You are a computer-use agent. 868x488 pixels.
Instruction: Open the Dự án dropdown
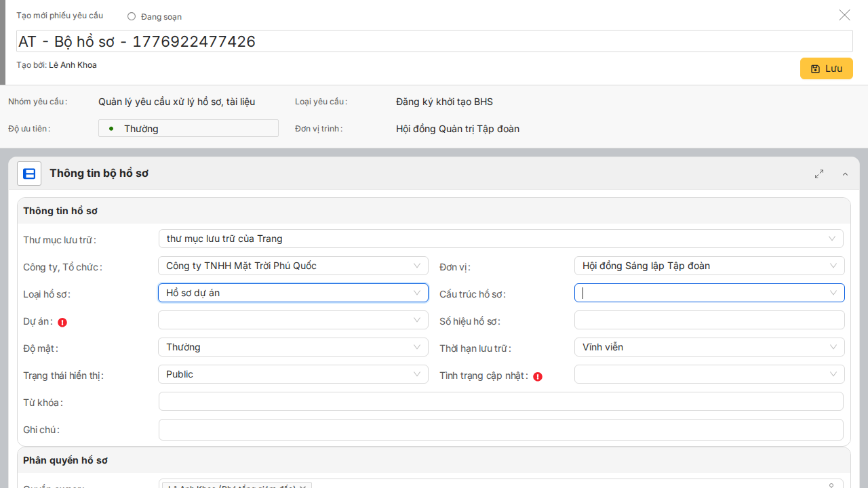(293, 320)
